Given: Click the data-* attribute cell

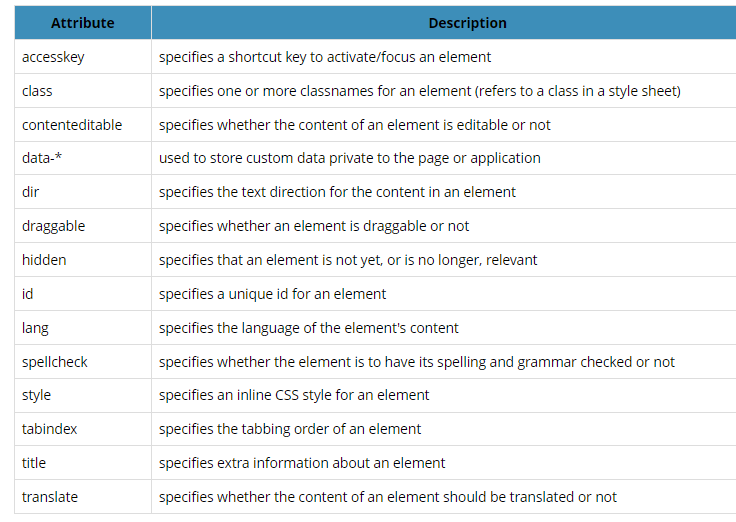Looking at the screenshot, I should (x=43, y=158).
